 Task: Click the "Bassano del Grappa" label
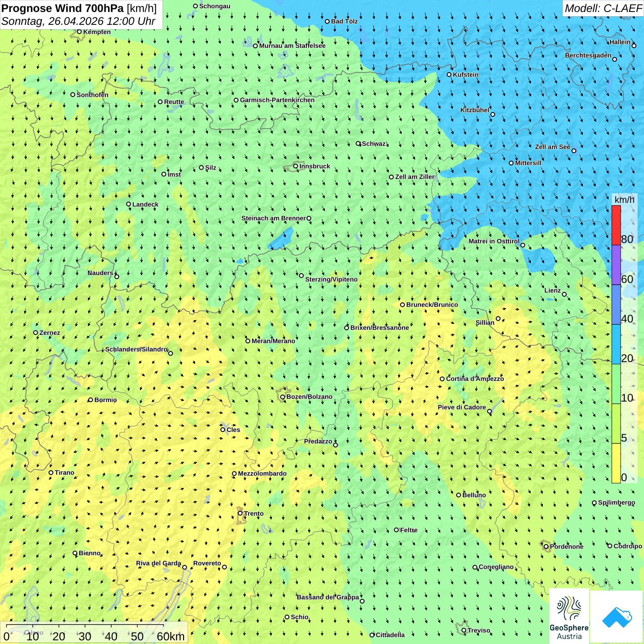point(328,597)
